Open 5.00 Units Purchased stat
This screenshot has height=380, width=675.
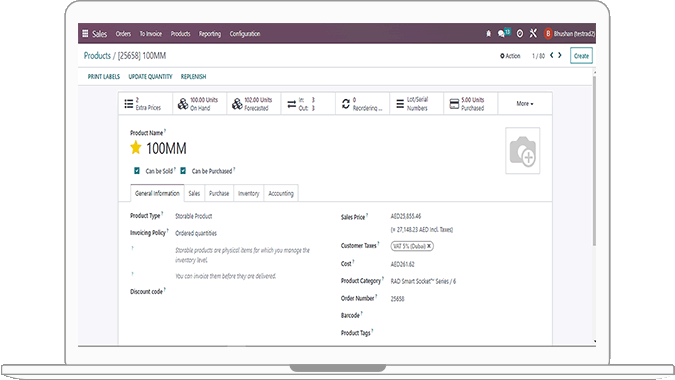click(x=471, y=104)
